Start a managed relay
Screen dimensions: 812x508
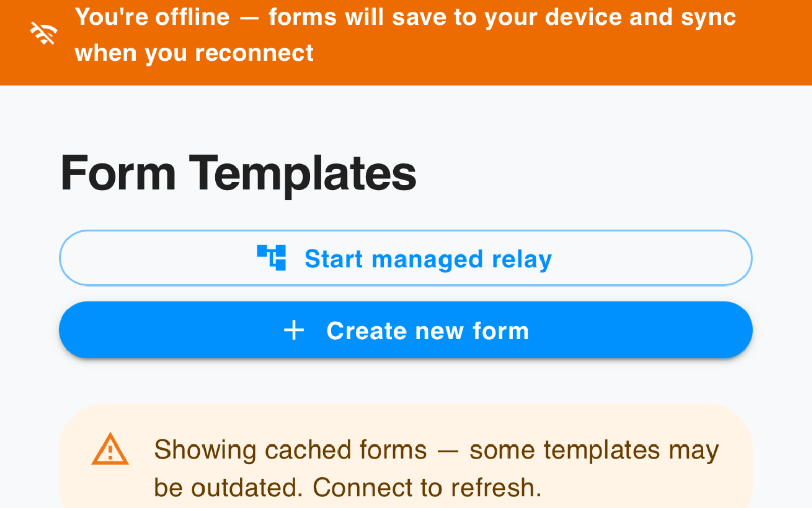pyautogui.click(x=406, y=258)
